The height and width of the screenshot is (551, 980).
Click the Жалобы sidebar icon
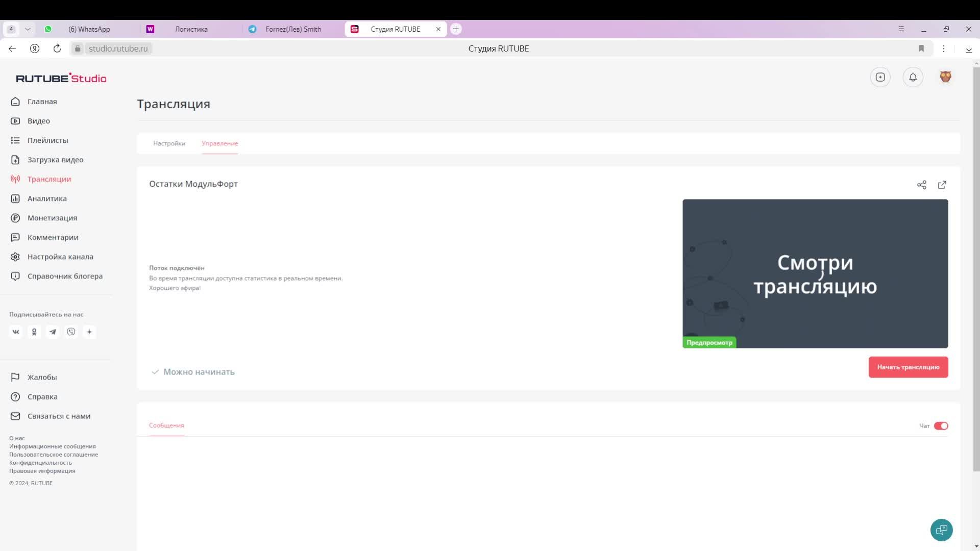(x=15, y=377)
